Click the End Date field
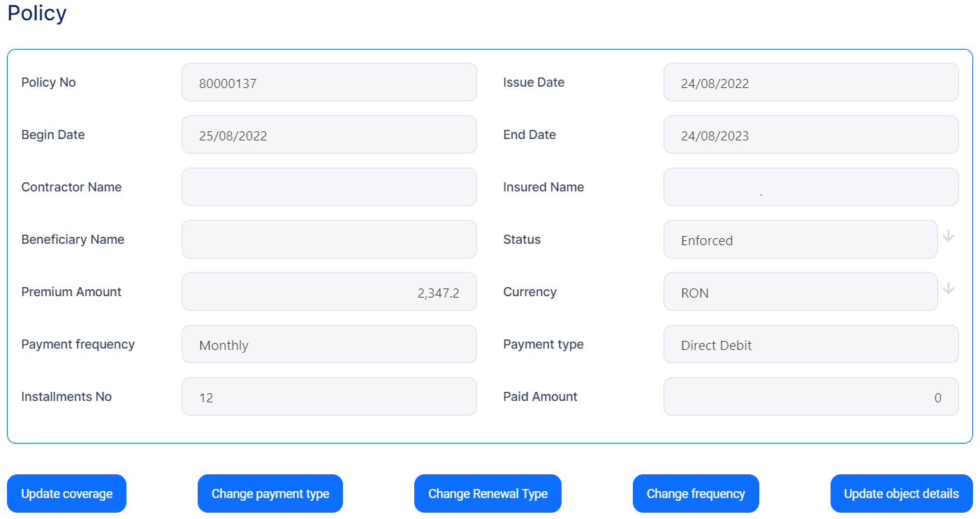The width and height of the screenshot is (980, 519). click(810, 135)
